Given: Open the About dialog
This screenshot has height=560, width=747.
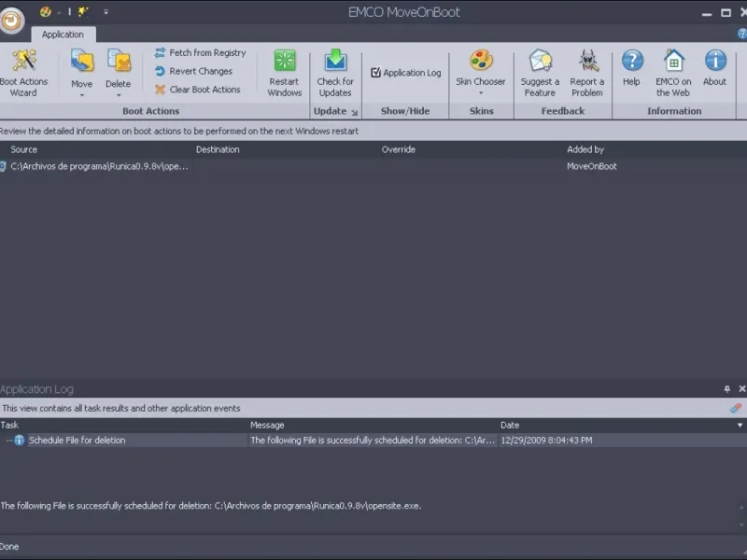Looking at the screenshot, I should coord(714,68).
